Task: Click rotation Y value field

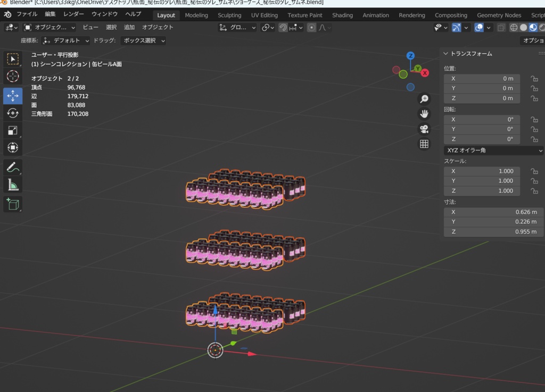Action: point(482,129)
